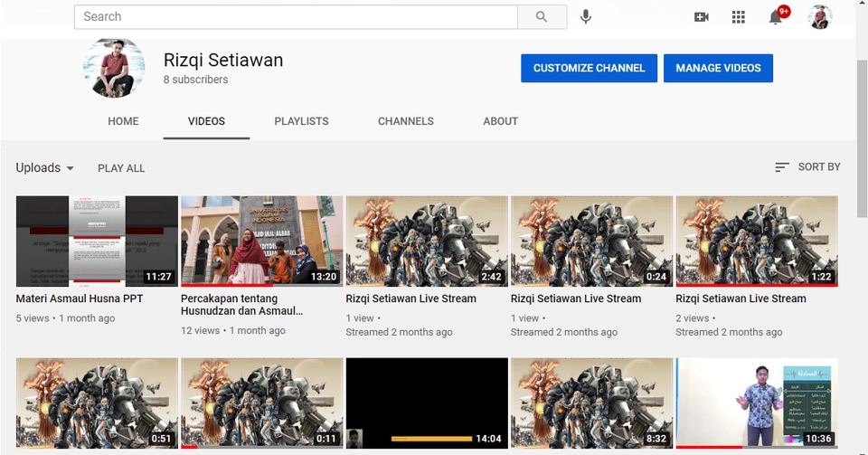Open account avatar menu in header
Image resolution: width=868 pixels, height=455 pixels.
[x=820, y=16]
